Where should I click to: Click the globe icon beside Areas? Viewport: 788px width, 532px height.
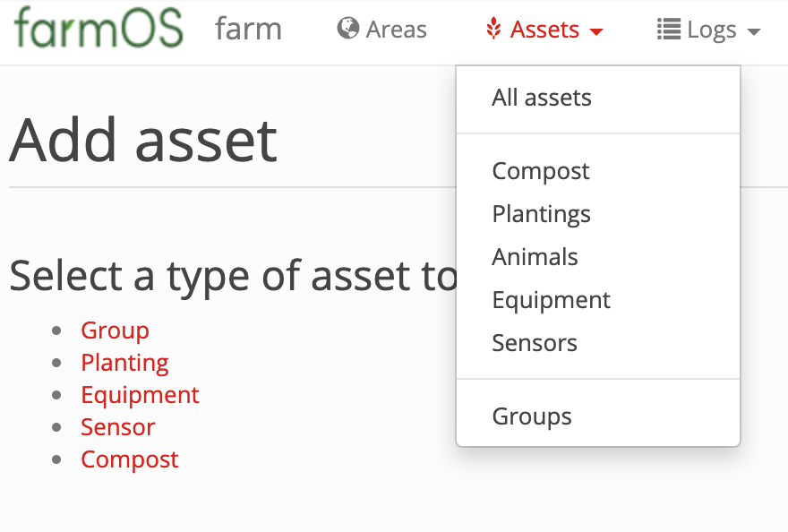pos(347,28)
